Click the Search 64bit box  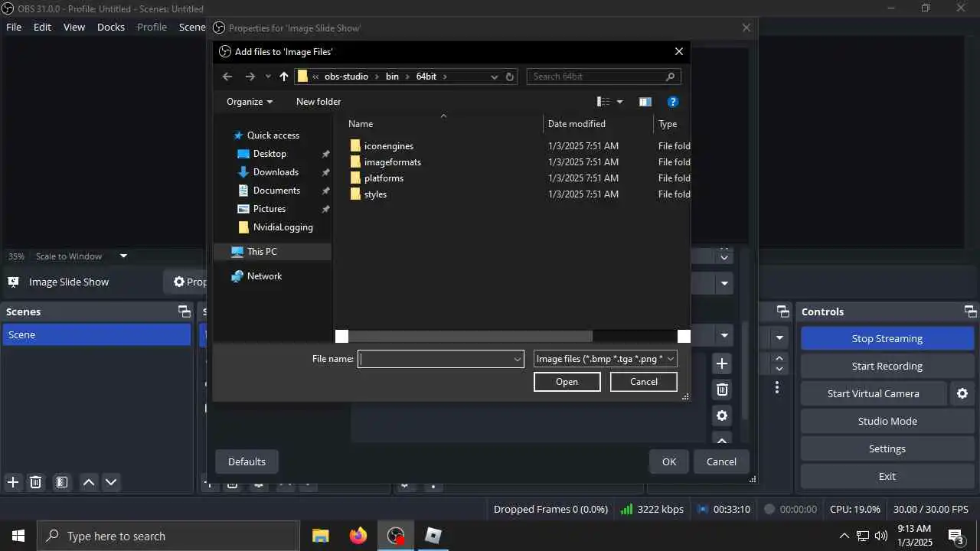[603, 77]
